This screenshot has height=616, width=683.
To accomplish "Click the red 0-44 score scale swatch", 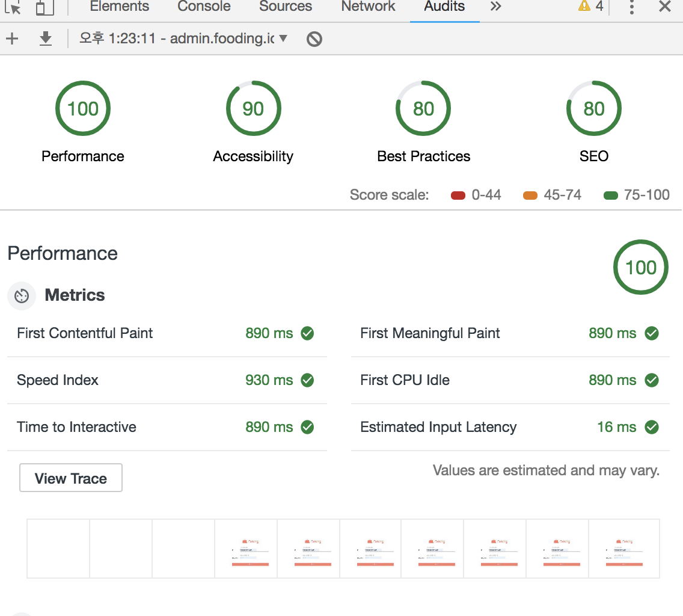I will tap(458, 196).
